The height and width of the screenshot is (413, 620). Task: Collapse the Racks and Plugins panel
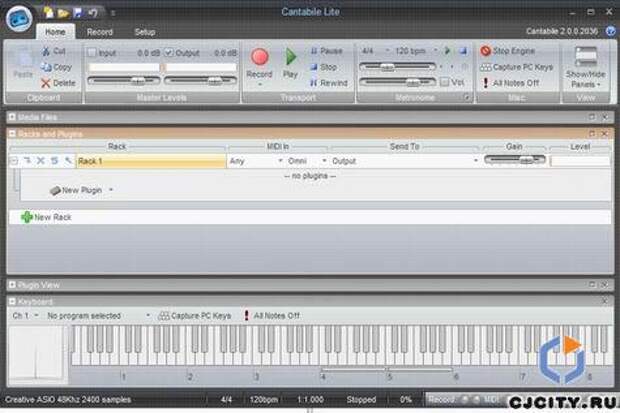(12, 134)
